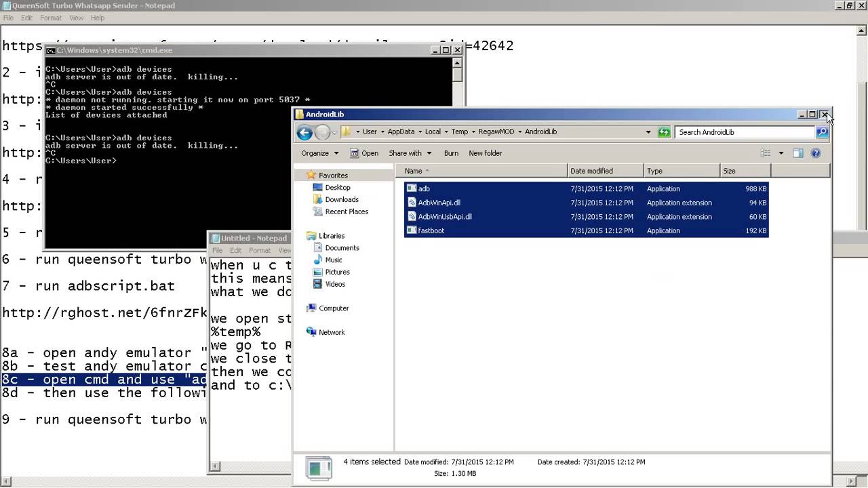Go back in AndroidLib Explorer window
This screenshot has width=868, height=488.
pos(304,132)
